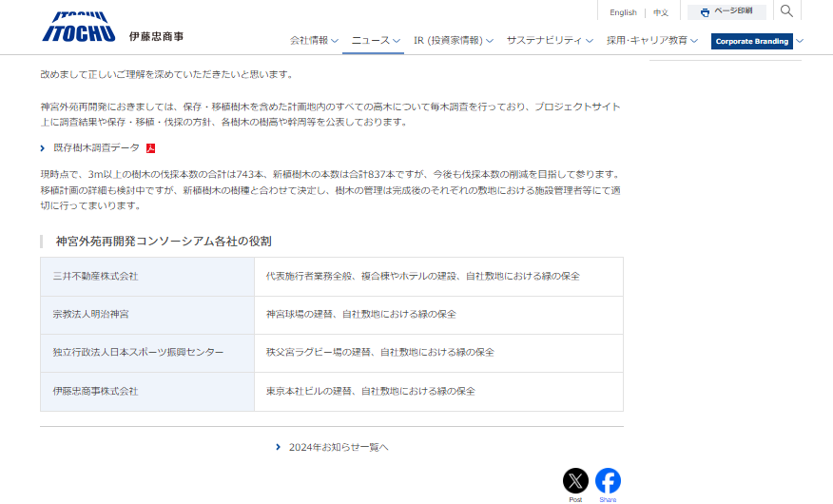Click the 秩父宮ラグビー場の建替 role description cell
Image resolution: width=833 pixels, height=504 pixels.
(x=438, y=353)
